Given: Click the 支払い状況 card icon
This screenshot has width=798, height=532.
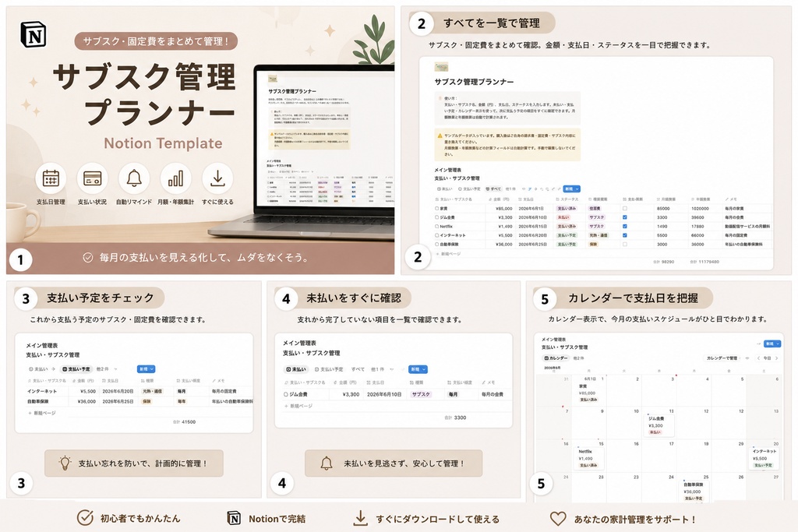Looking at the screenshot, I should (x=92, y=178).
